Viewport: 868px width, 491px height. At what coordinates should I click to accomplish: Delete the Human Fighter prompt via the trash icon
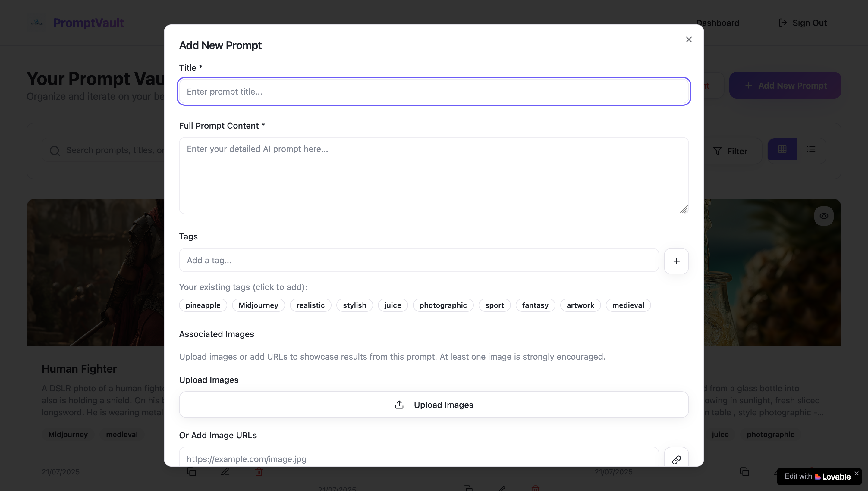point(259,472)
